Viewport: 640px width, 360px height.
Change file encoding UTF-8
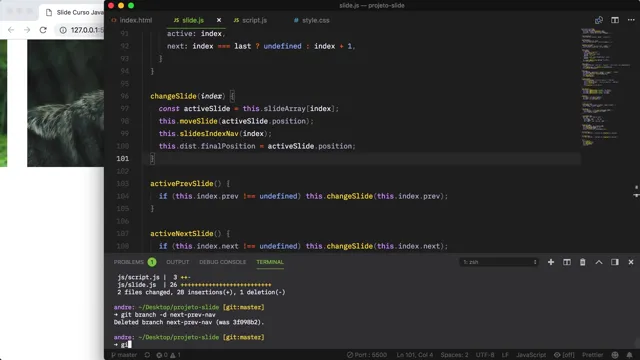(x=485, y=355)
